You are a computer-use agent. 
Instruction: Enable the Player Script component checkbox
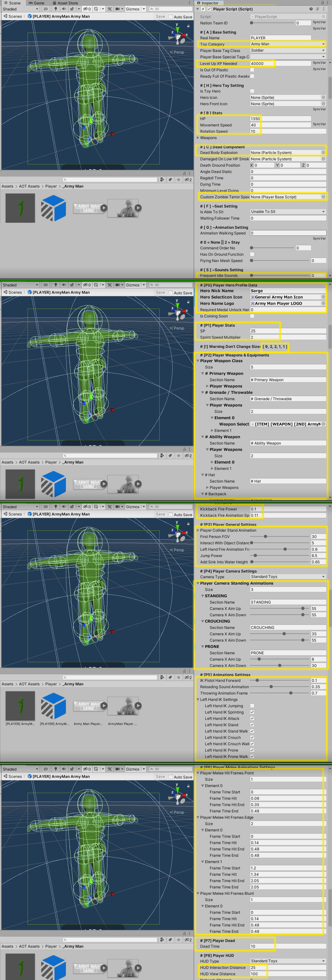tap(209, 9)
